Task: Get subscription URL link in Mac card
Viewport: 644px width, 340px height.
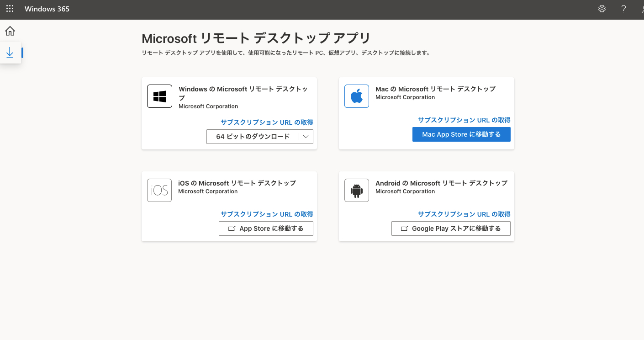Action: coord(464,120)
